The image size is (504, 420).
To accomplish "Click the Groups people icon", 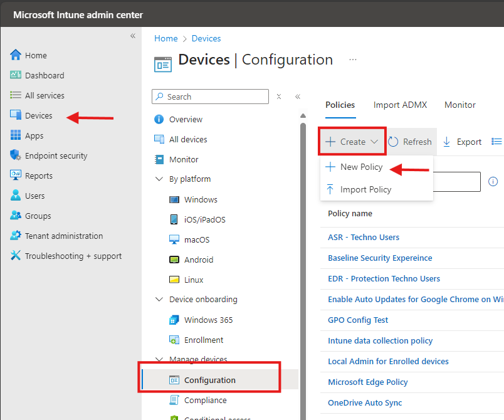I will (x=16, y=215).
